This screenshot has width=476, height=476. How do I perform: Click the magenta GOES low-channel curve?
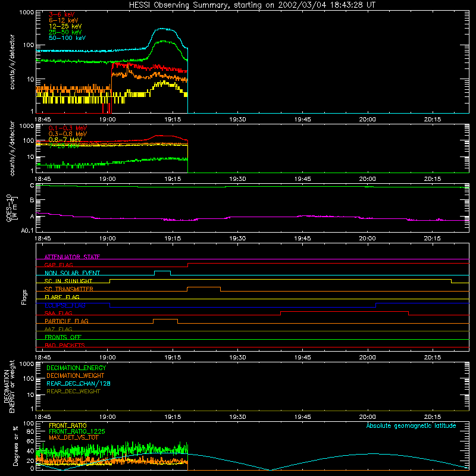[253, 217]
